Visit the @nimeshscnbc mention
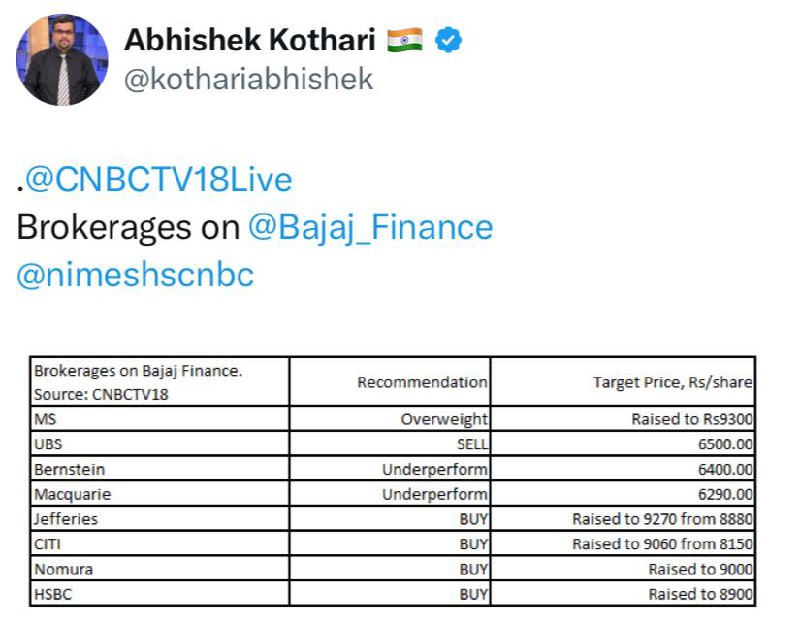 coord(135,275)
